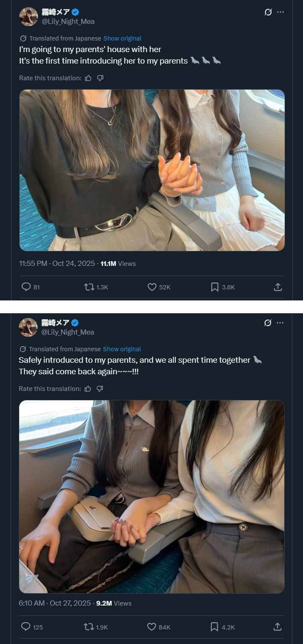This screenshot has width=303, height=644.
Task: Show original text of second post
Action: click(x=122, y=349)
